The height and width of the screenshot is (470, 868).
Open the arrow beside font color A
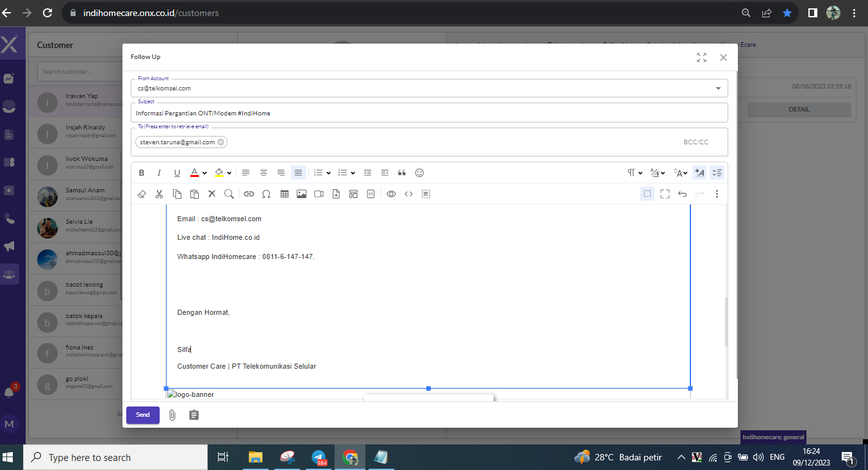204,173
